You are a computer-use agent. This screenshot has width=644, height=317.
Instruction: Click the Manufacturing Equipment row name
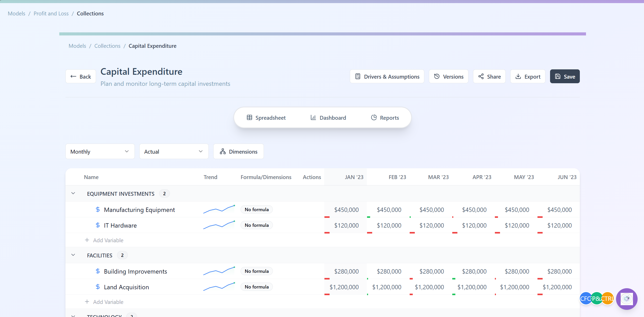[x=139, y=210]
